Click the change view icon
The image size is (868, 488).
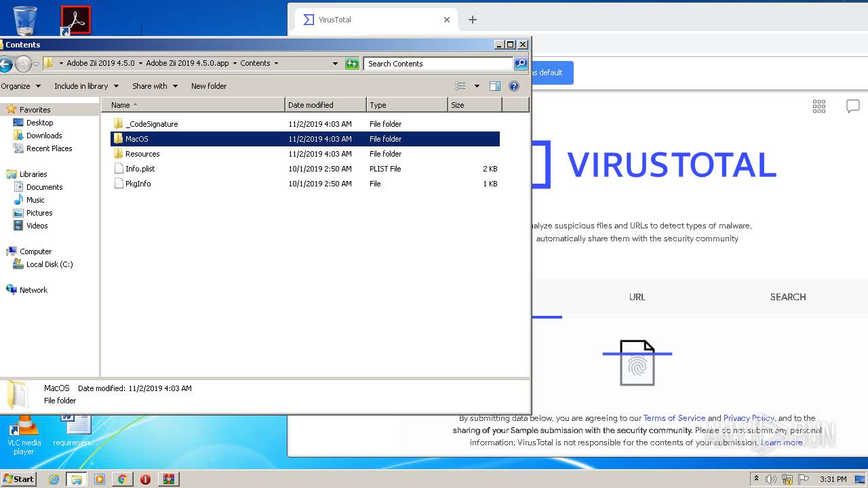click(460, 86)
